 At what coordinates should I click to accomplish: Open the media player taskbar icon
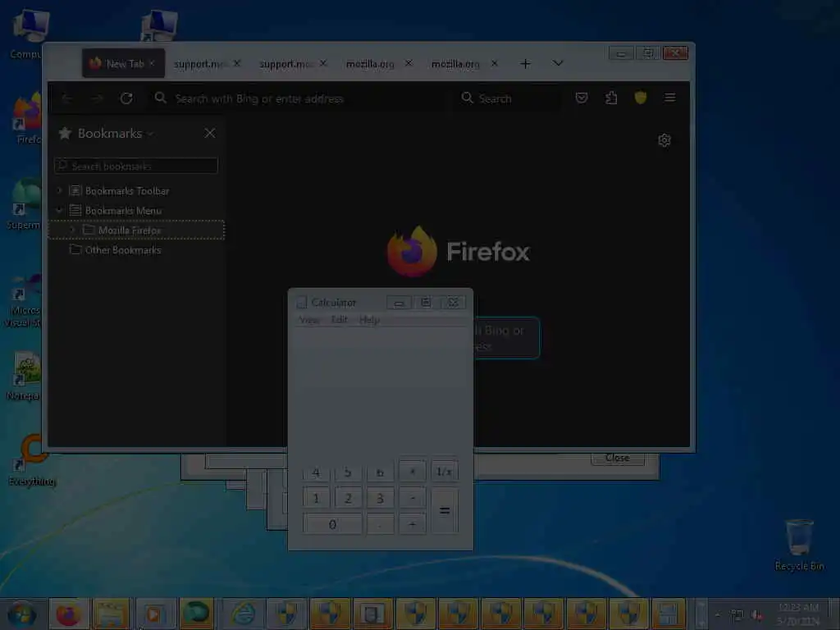tap(153, 614)
